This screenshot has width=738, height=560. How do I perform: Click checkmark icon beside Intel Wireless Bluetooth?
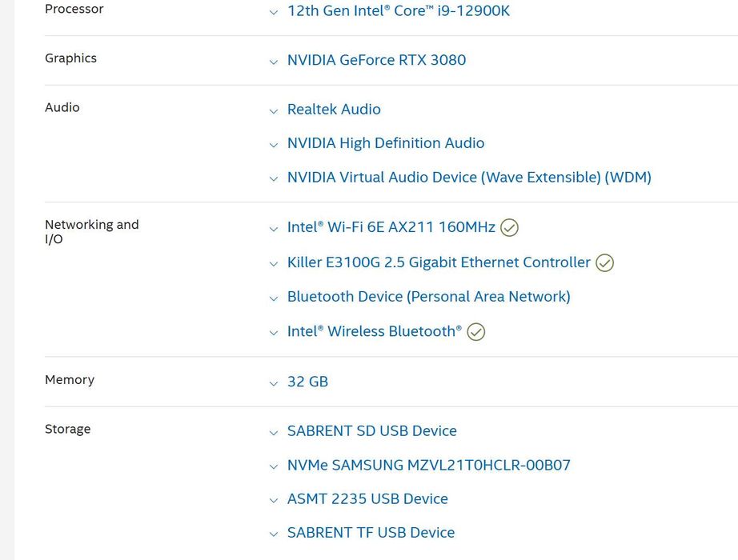[x=475, y=332]
